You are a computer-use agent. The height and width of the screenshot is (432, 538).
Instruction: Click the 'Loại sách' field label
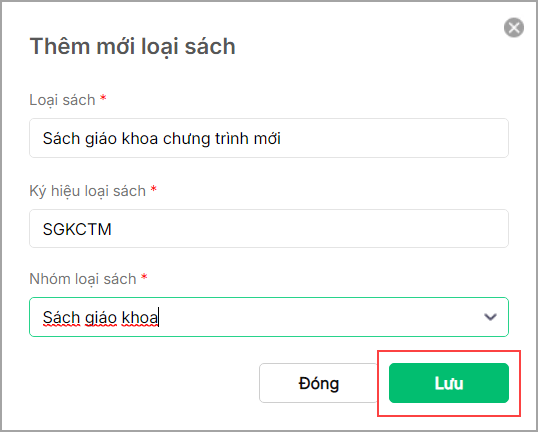tap(62, 100)
